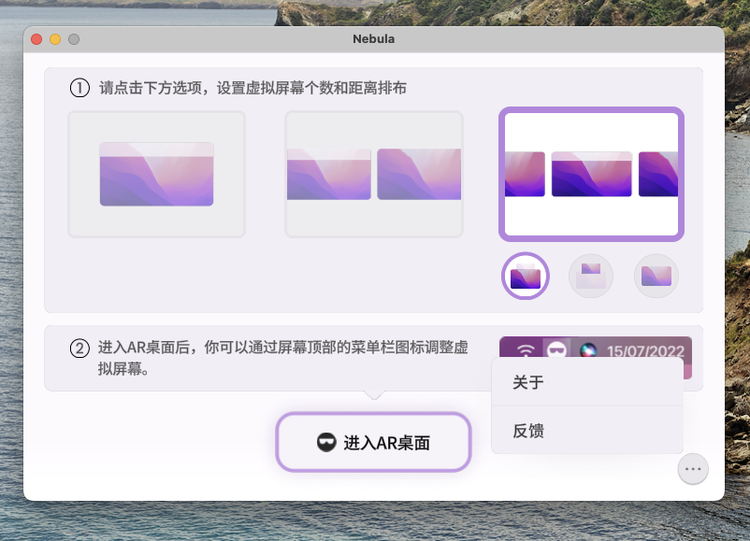Click the Siri icon in menu bar preview

click(588, 351)
